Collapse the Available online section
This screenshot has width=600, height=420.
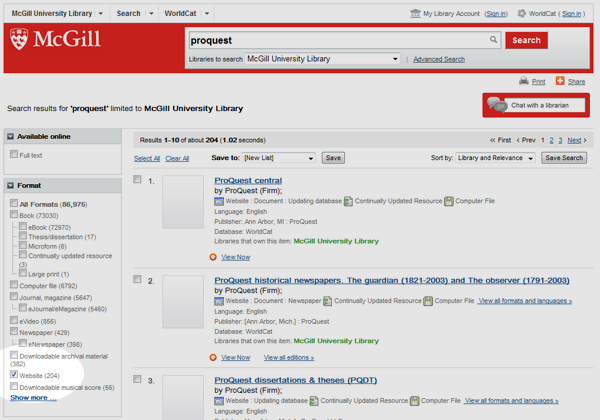[10, 137]
